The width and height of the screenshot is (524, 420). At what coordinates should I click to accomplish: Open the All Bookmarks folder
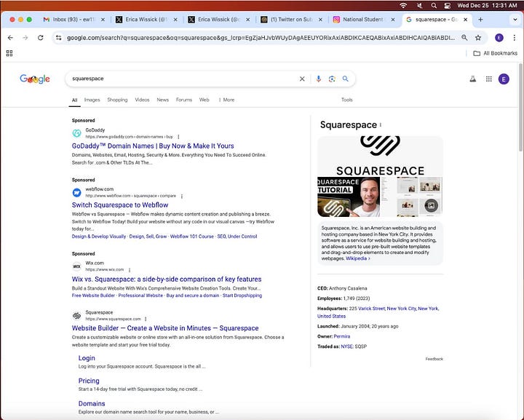point(496,53)
